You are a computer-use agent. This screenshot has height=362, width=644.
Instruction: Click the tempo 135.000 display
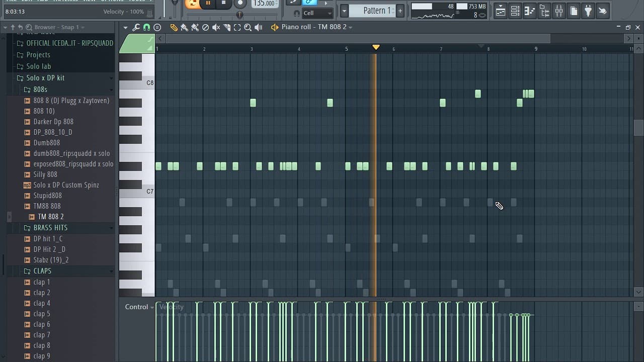point(265,4)
